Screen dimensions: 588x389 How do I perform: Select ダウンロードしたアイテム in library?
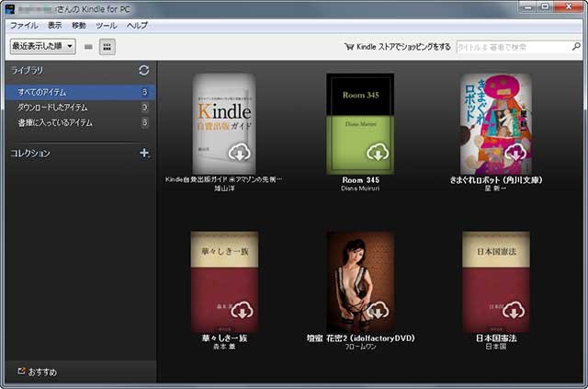pyautogui.click(x=80, y=108)
